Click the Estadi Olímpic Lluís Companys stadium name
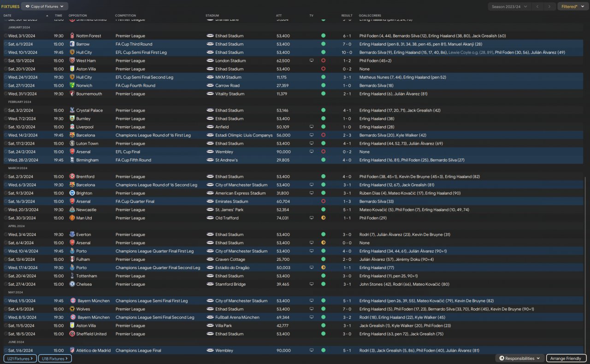Image resolution: width=590 pixels, height=364 pixels. click(244, 135)
